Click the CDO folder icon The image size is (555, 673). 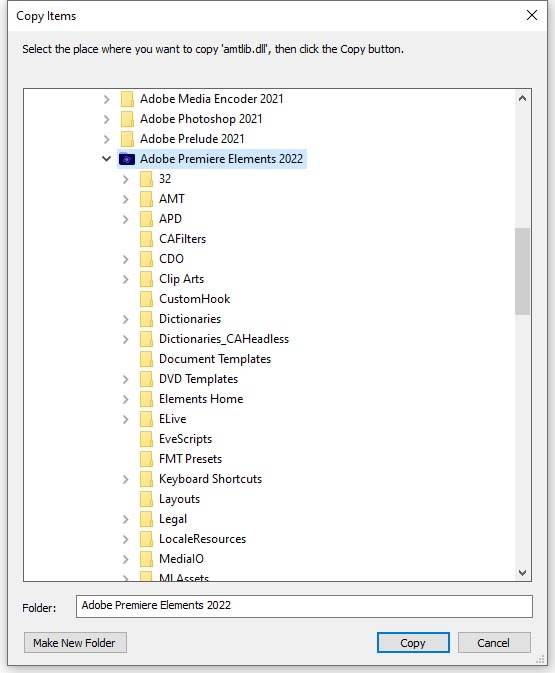146,259
